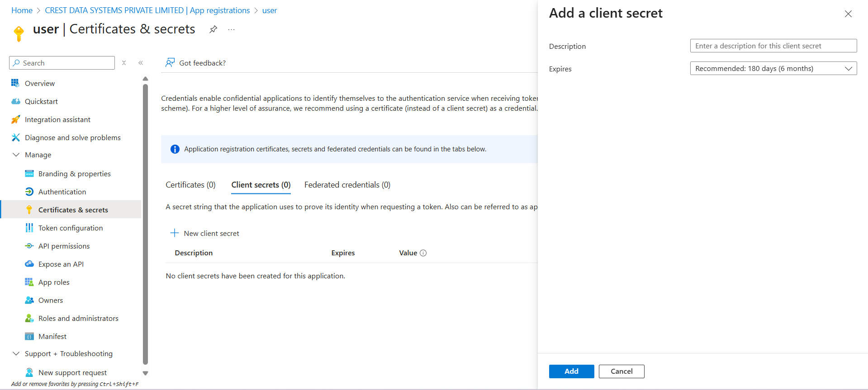
Task: Click the Token configuration icon
Action: pyautogui.click(x=29, y=228)
